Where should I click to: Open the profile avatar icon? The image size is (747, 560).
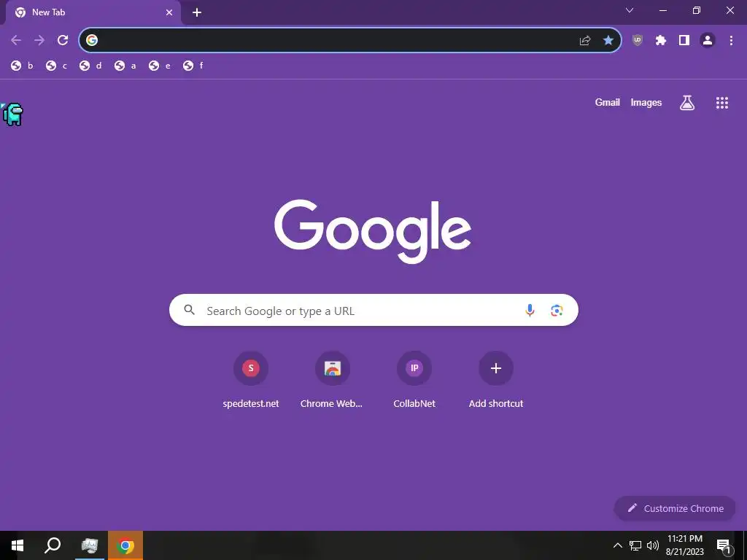(x=708, y=41)
